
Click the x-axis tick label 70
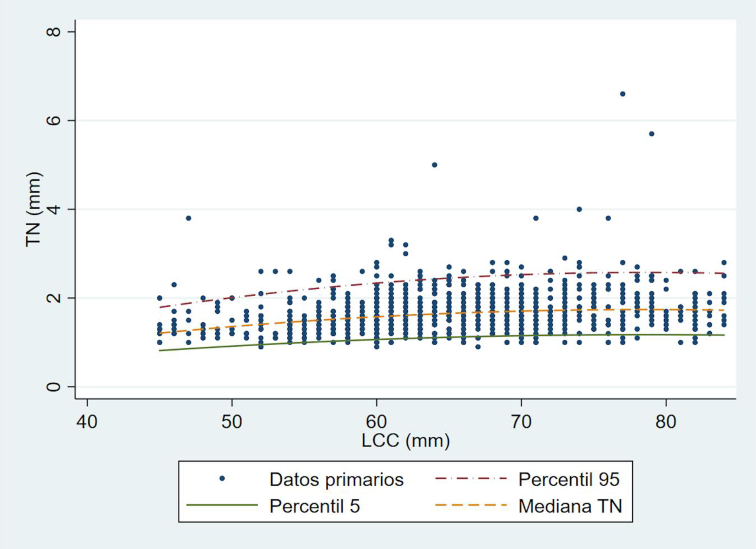click(x=521, y=422)
